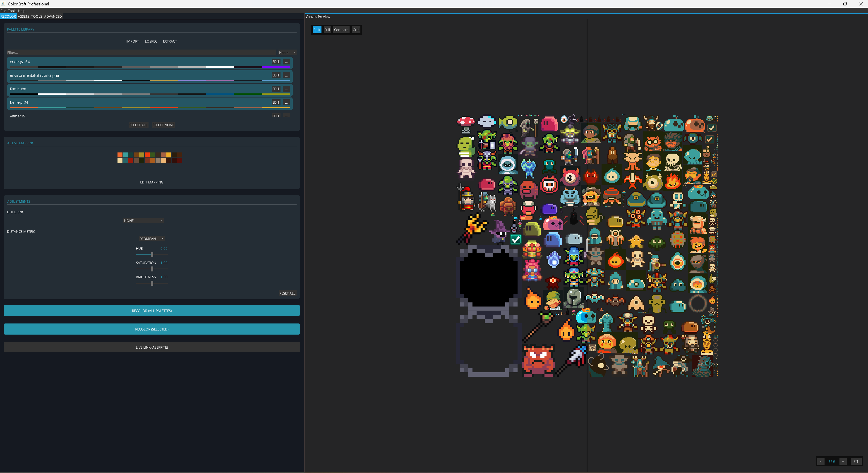Click the BRIGHTNESS slider handle

pyautogui.click(x=152, y=283)
